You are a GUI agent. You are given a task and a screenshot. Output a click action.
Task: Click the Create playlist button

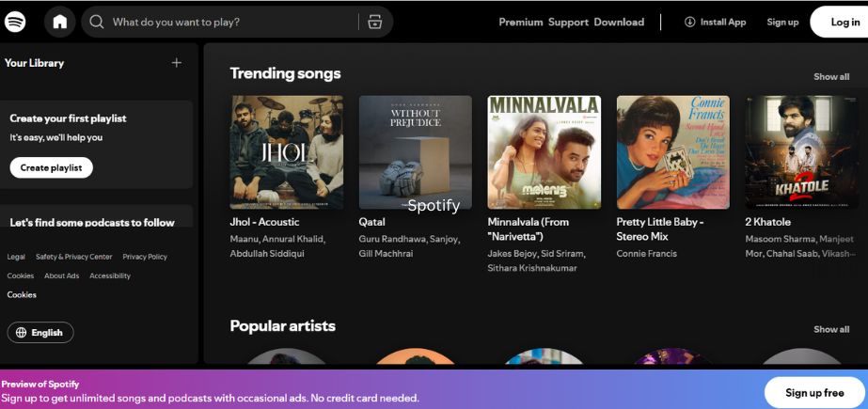51,167
